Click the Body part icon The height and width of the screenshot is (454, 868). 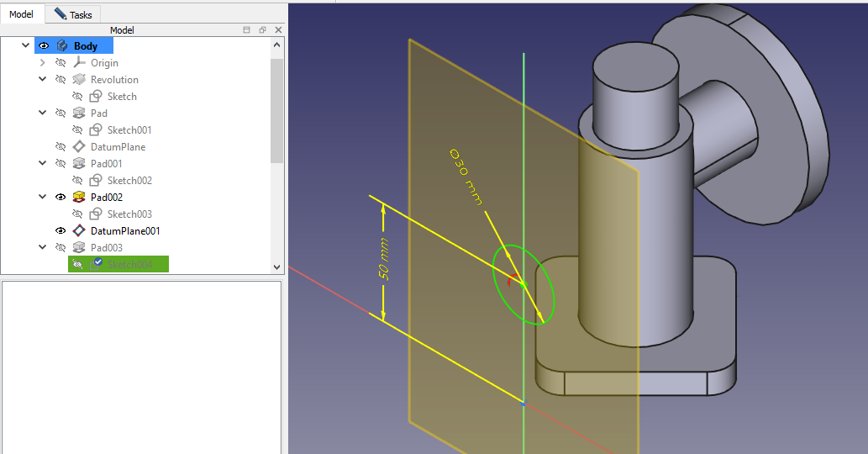click(61, 46)
